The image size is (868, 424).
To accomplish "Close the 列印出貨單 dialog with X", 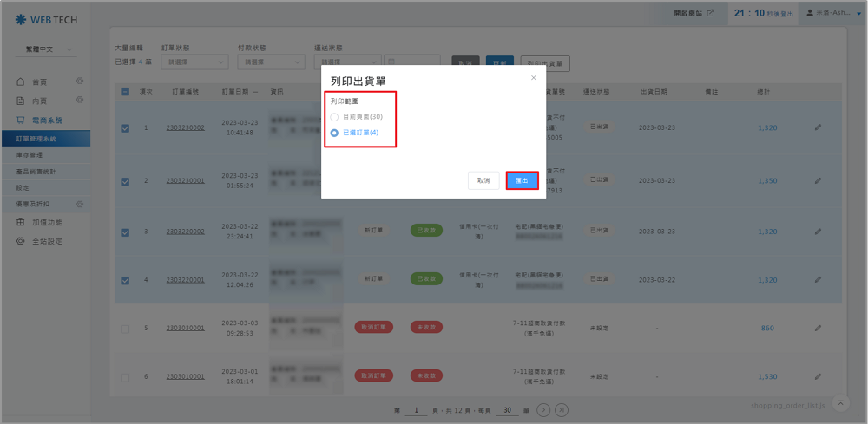I will [533, 78].
